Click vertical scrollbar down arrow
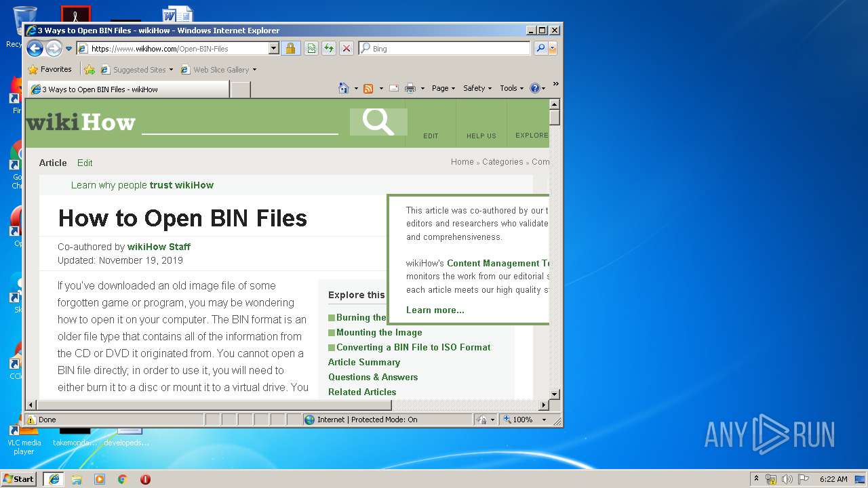The height and width of the screenshot is (488, 868). [554, 394]
